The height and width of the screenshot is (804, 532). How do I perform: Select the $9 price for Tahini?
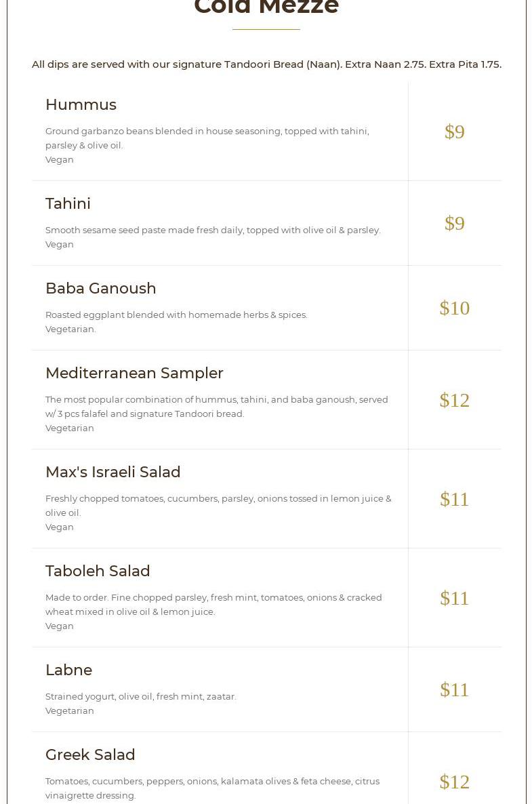pos(454,223)
